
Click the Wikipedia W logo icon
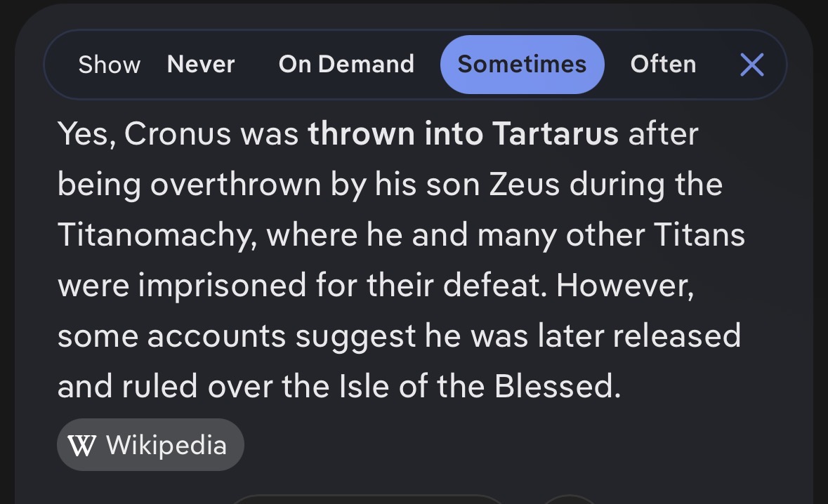[x=82, y=446]
